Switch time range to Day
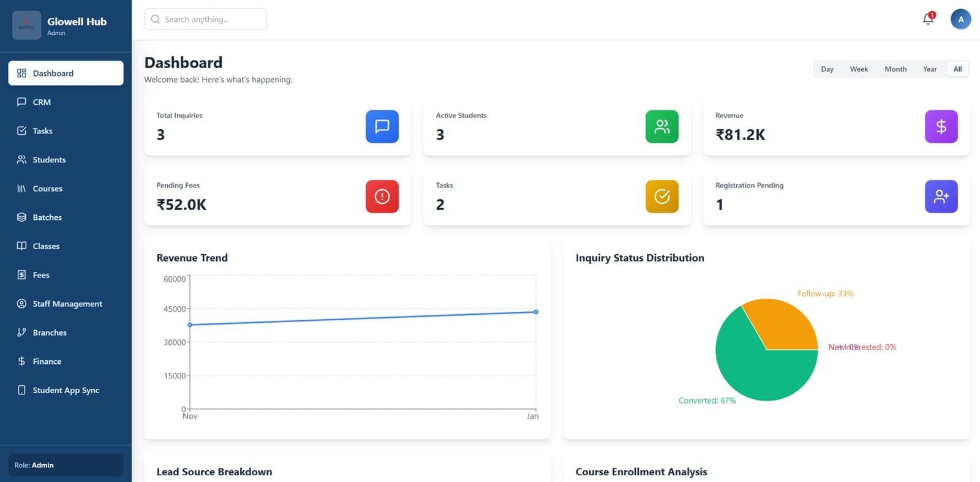 point(827,69)
